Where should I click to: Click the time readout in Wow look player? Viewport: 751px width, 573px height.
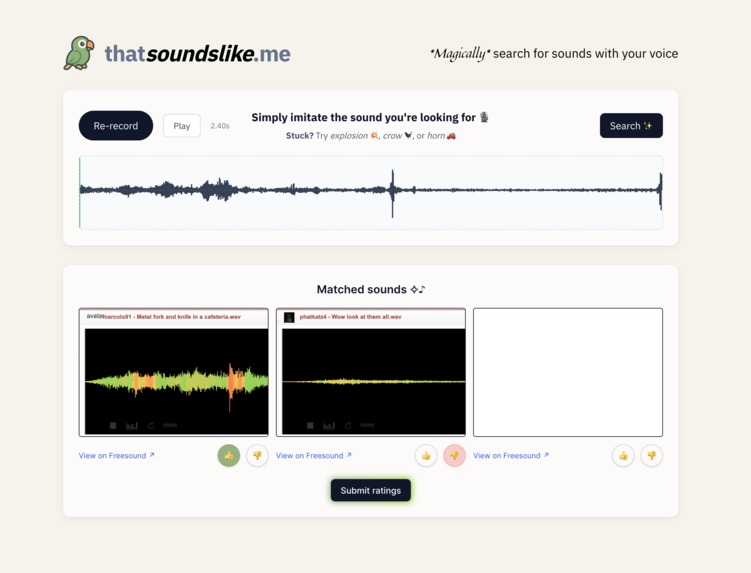tap(367, 425)
